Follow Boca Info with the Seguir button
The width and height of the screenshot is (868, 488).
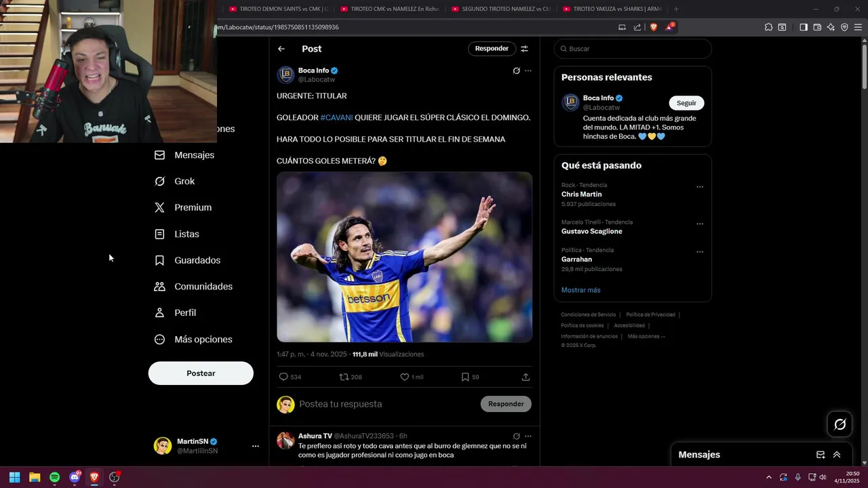686,103
